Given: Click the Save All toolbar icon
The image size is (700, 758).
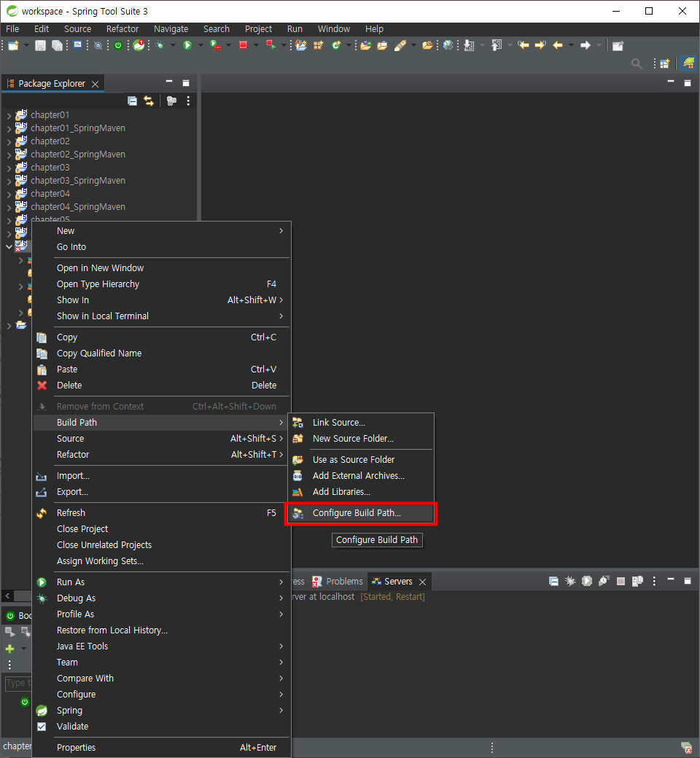Looking at the screenshot, I should 57,45.
